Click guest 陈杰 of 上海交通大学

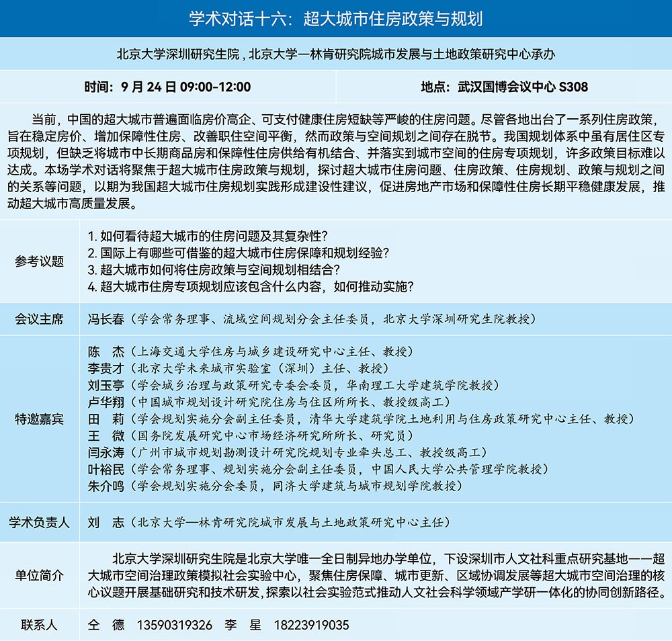(x=250, y=352)
